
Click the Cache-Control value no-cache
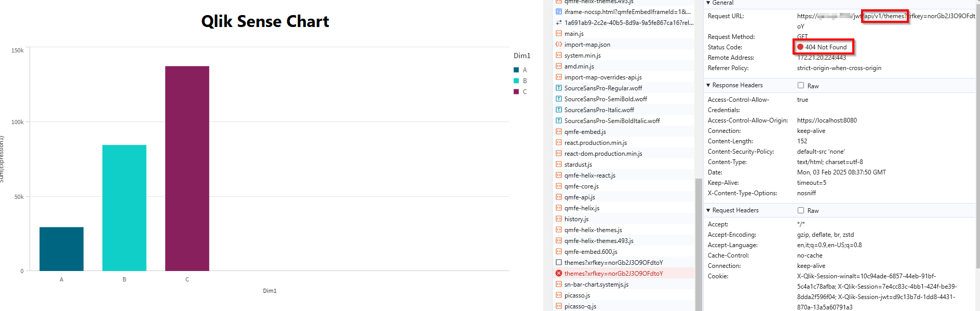[x=809, y=255]
